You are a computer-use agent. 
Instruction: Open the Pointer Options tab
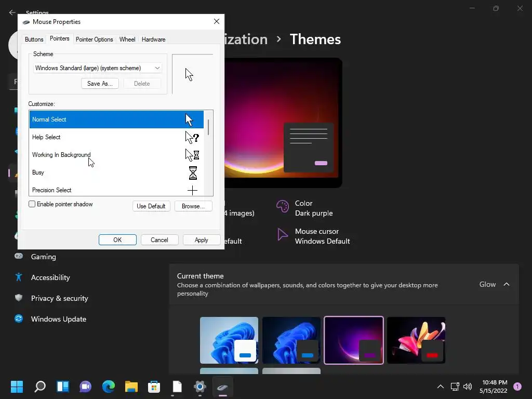tap(95, 39)
